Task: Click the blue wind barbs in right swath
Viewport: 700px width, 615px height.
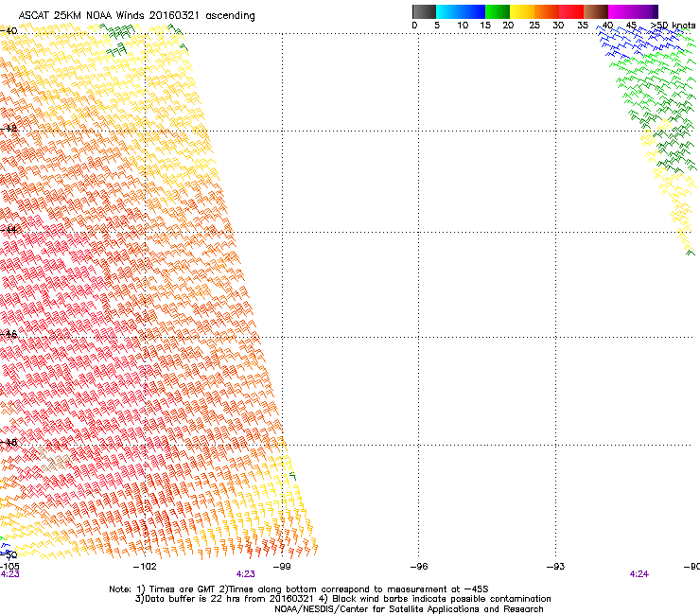Action: (x=639, y=41)
